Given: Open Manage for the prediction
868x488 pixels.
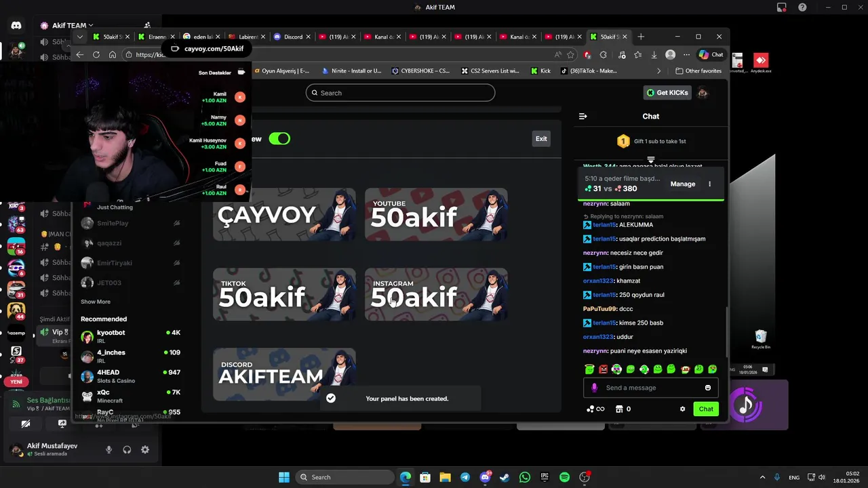Looking at the screenshot, I should pyautogui.click(x=683, y=184).
